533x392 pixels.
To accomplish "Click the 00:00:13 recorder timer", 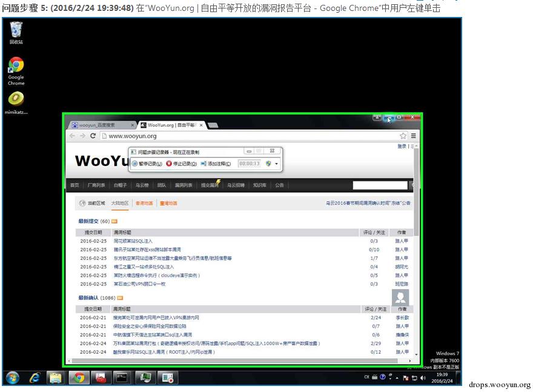I will click(249, 164).
